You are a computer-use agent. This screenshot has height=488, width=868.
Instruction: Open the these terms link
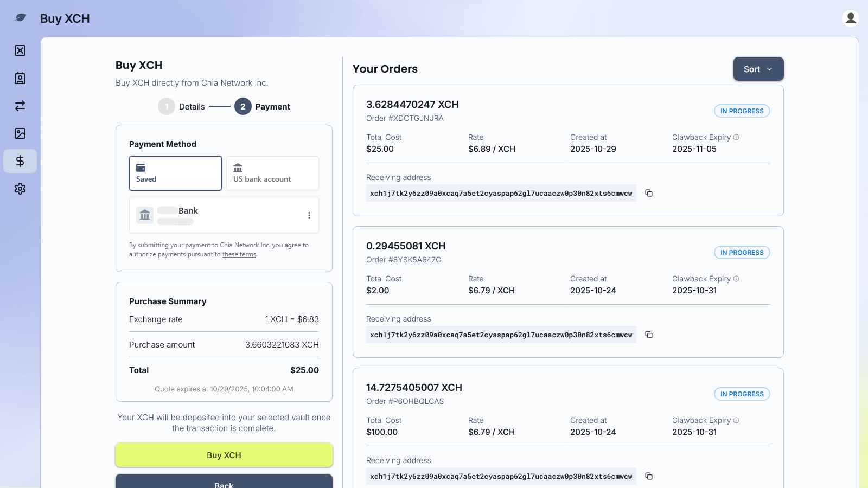[x=239, y=254]
